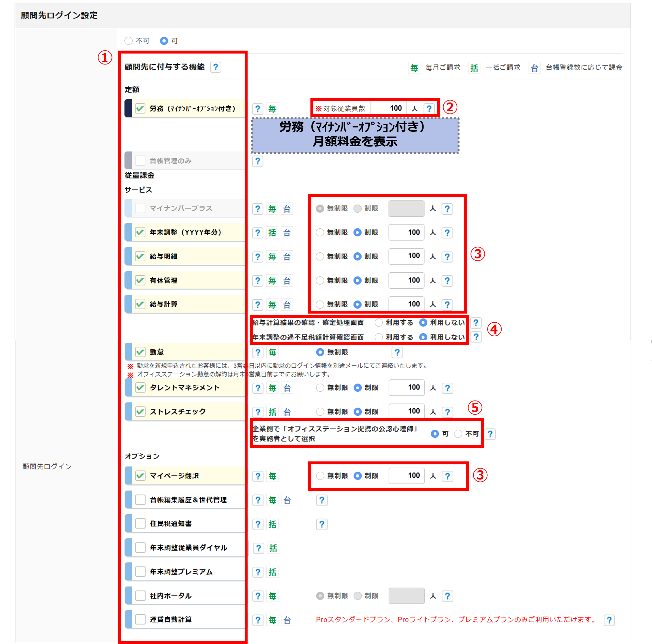Click help icon at end of 運賃自動計算 note
Viewport: 652px width, 644px height.
click(609, 620)
